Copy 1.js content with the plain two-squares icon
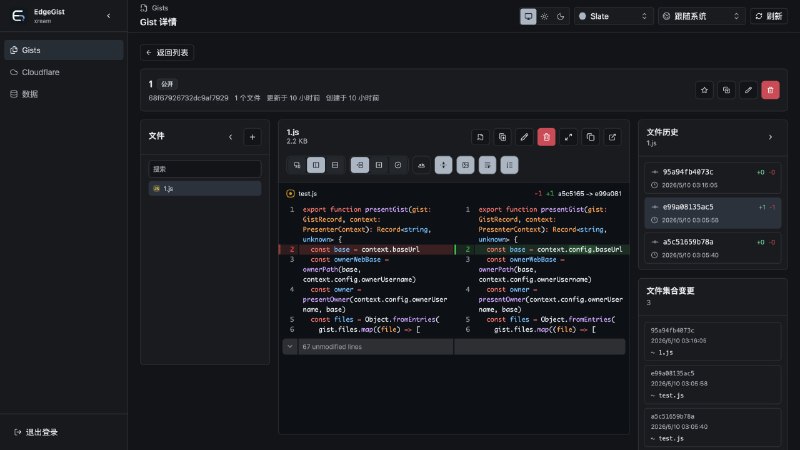Image resolution: width=800 pixels, height=450 pixels. pyautogui.click(x=590, y=137)
